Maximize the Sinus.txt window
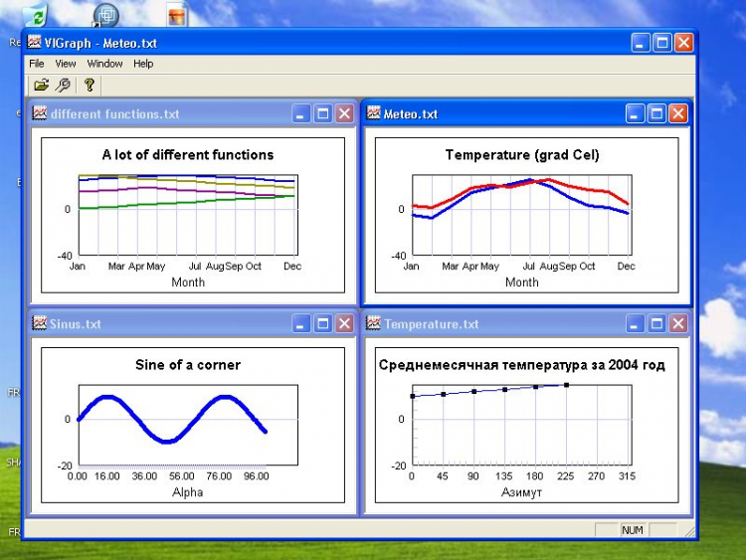 click(x=323, y=324)
